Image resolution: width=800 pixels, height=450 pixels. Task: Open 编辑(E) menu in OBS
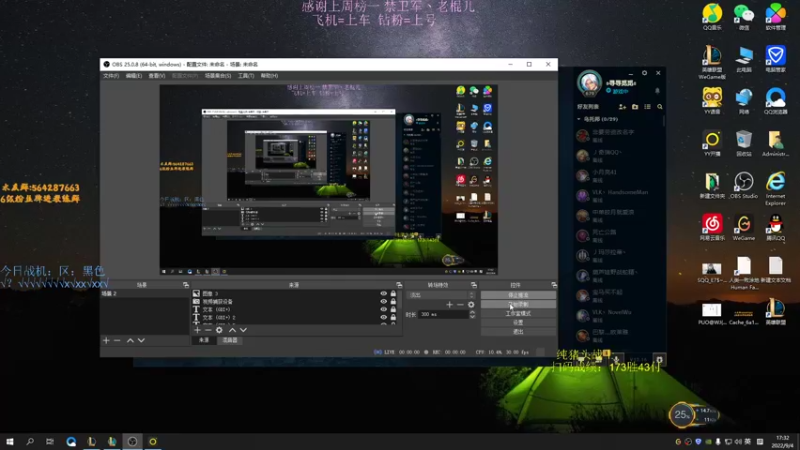coord(134,76)
